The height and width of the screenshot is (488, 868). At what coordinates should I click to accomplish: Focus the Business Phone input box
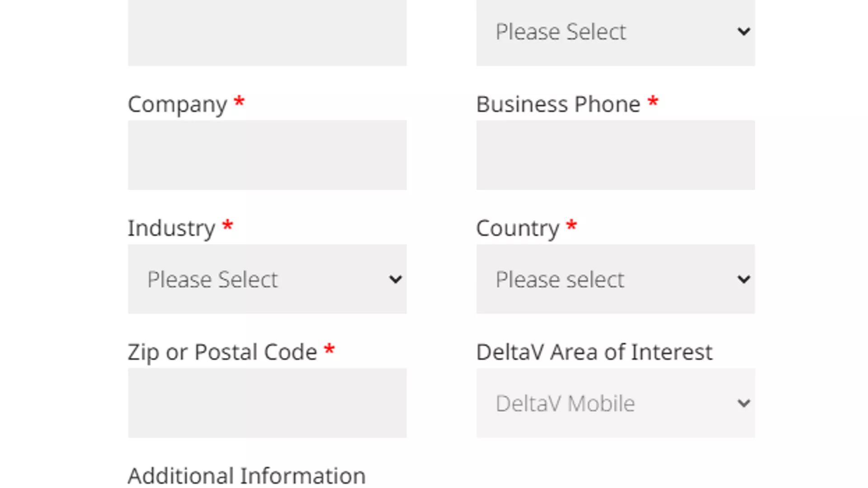(x=615, y=155)
